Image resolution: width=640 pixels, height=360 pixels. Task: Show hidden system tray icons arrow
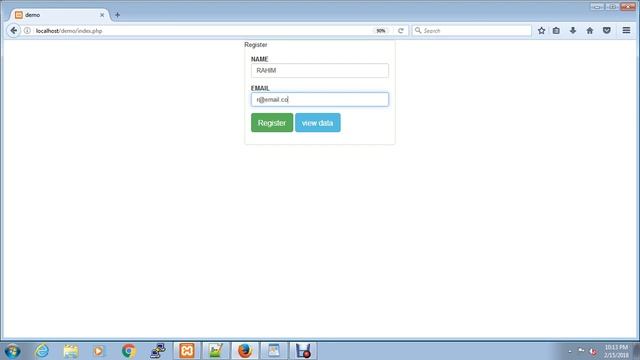pos(570,351)
